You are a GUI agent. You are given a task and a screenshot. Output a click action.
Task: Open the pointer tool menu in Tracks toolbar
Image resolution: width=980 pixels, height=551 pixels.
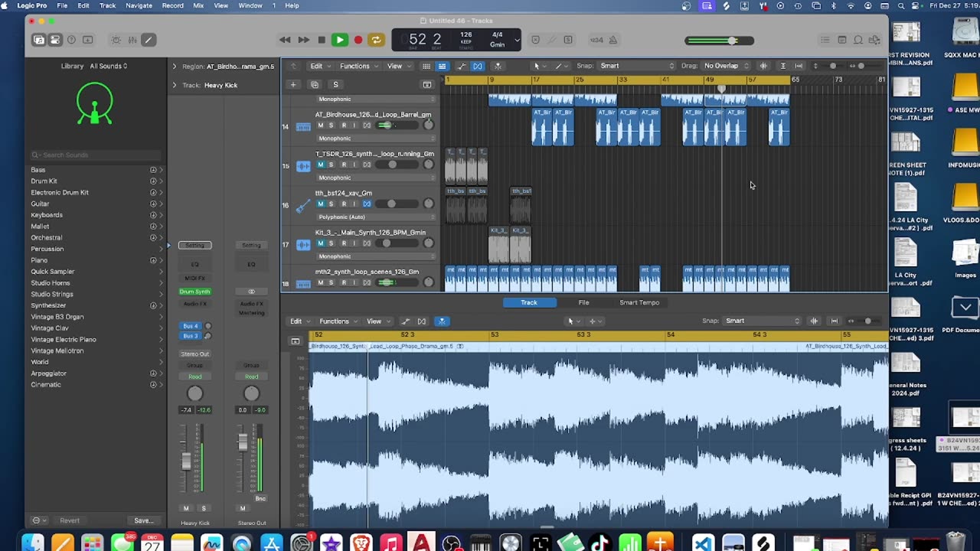pyautogui.click(x=538, y=66)
